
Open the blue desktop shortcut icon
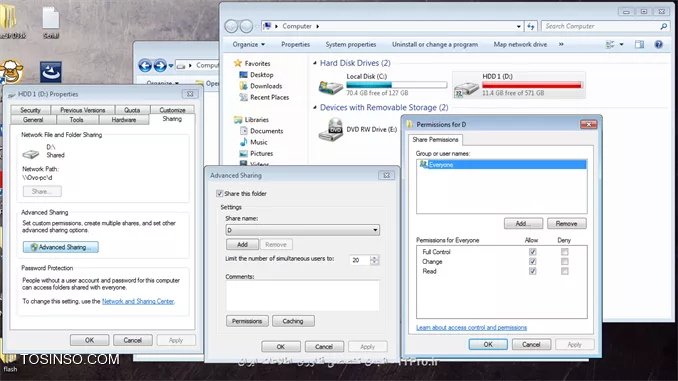[x=51, y=71]
